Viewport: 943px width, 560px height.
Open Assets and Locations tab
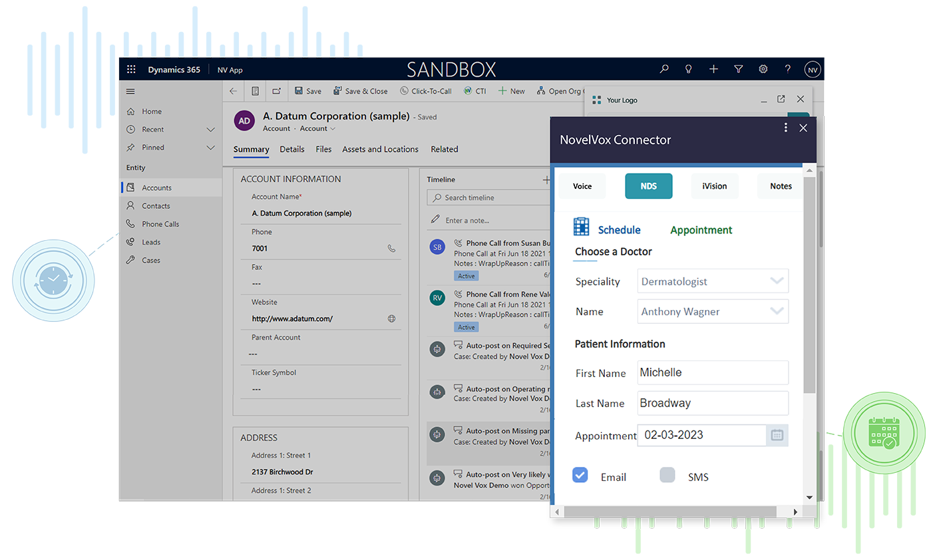(381, 150)
